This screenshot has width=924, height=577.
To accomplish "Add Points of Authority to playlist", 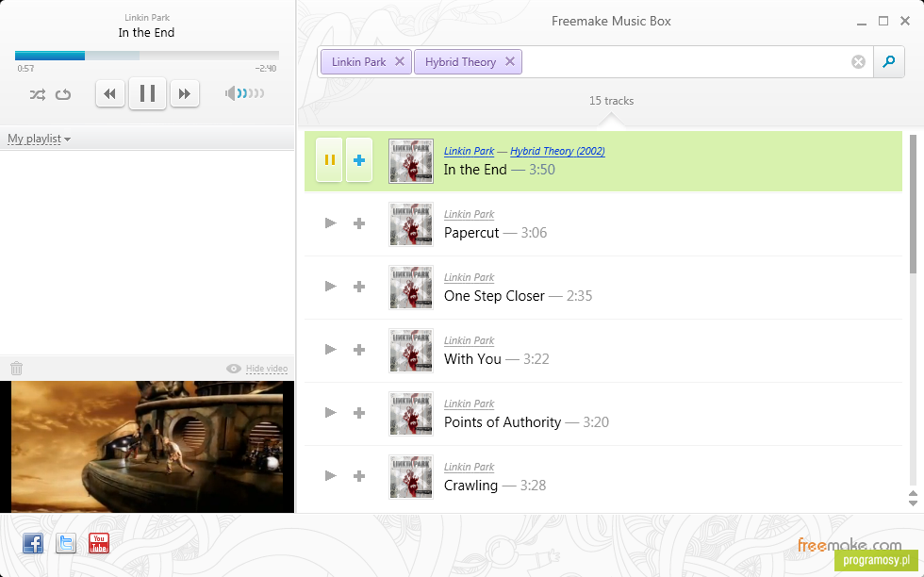I will pos(359,413).
